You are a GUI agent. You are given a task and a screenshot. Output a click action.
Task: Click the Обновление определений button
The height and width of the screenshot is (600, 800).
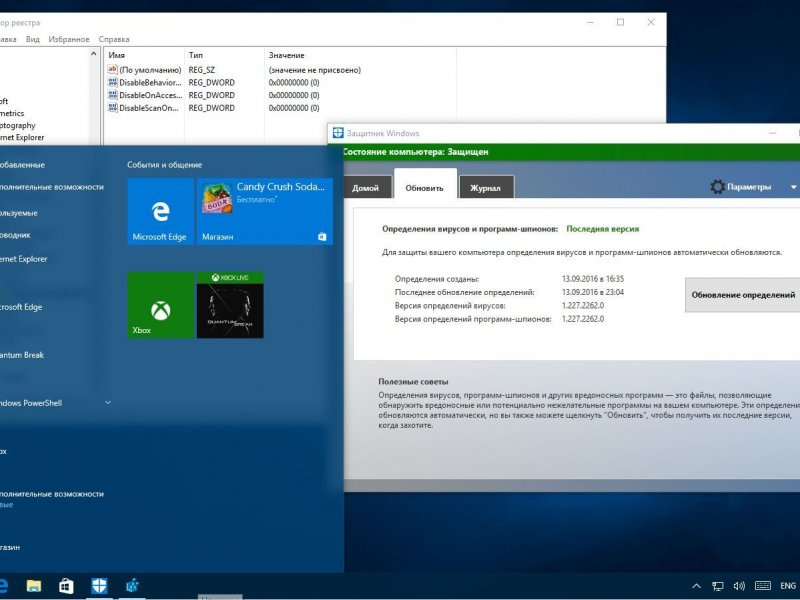743,295
